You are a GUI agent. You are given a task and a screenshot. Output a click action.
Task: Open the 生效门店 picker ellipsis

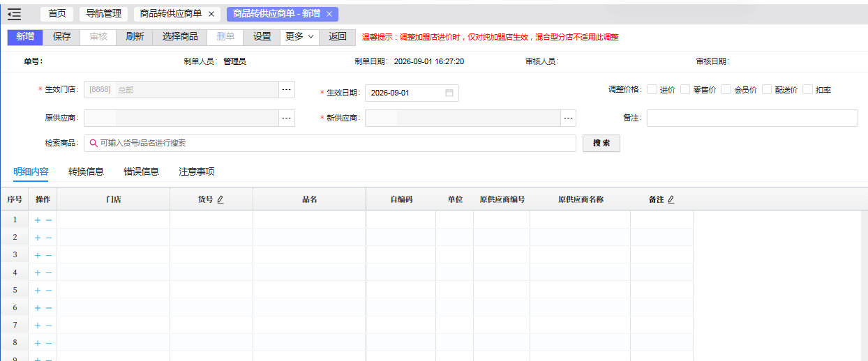click(287, 90)
